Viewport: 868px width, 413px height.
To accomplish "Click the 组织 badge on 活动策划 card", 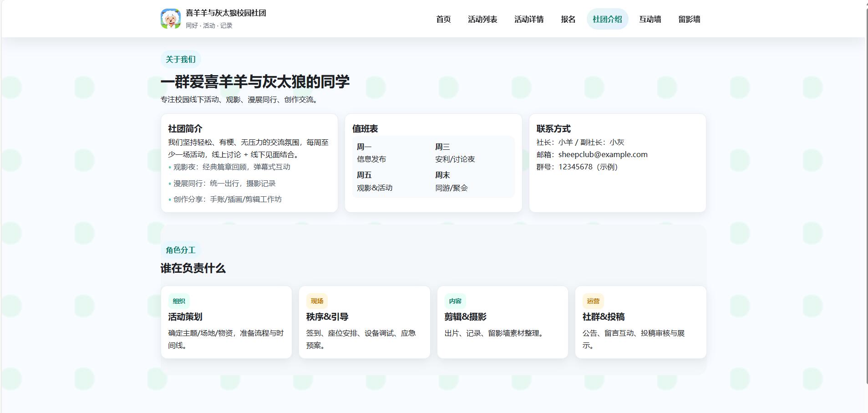I will click(x=178, y=301).
